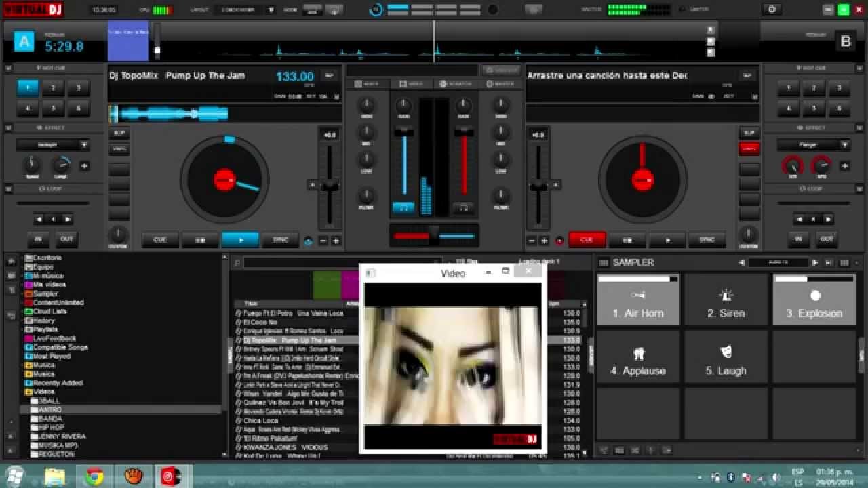Switch to the MASTER tab
868x488 pixels.
pyautogui.click(x=500, y=84)
